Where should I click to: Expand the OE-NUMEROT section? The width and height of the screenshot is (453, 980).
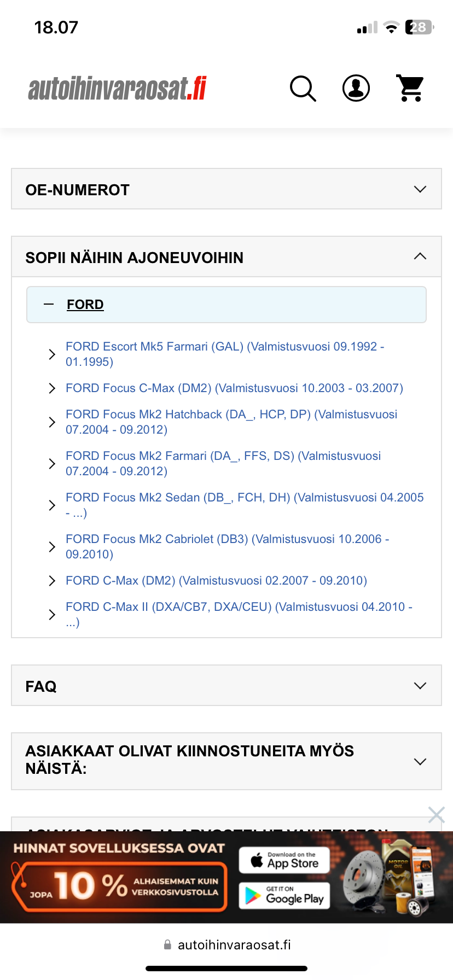[420, 189]
